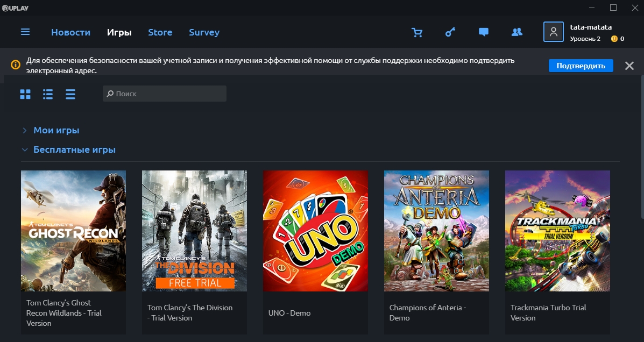Click the Uplay logo
The width and height of the screenshot is (644, 342).
coord(16,8)
